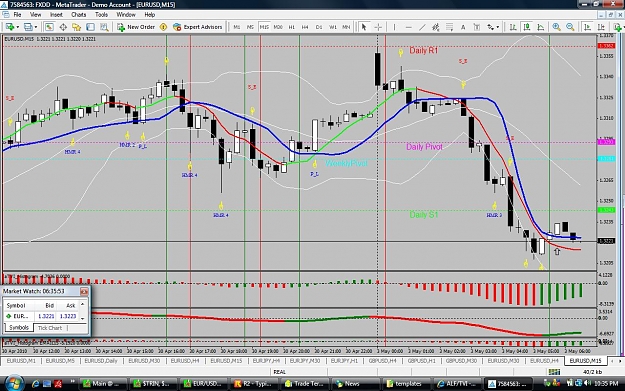Switch to the EURJPY,M30 chart tab
Viewport: 625px width, 391px height.
[305, 361]
